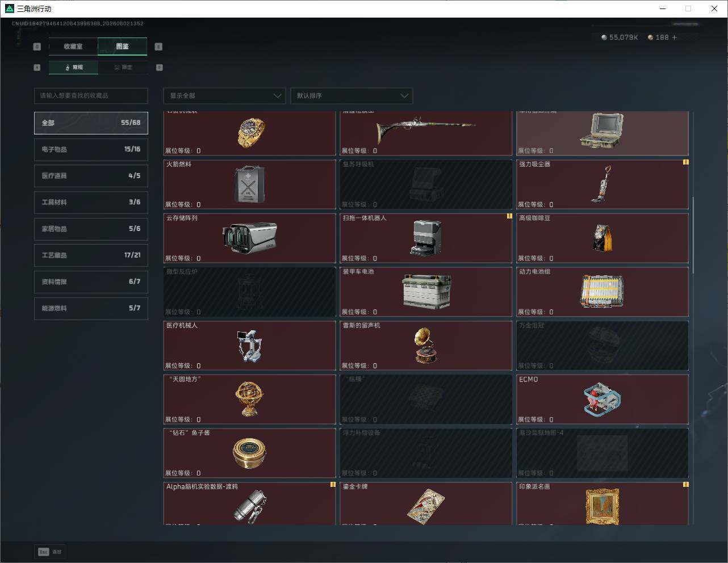The height and width of the screenshot is (563, 728).
Task: Open the 显示全部 filter dropdown
Action: [x=224, y=95]
